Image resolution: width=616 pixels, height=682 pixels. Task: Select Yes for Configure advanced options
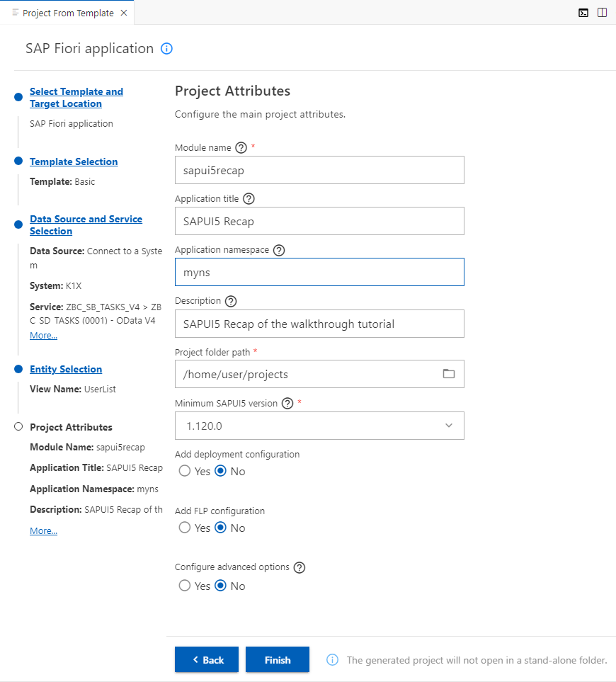185,586
